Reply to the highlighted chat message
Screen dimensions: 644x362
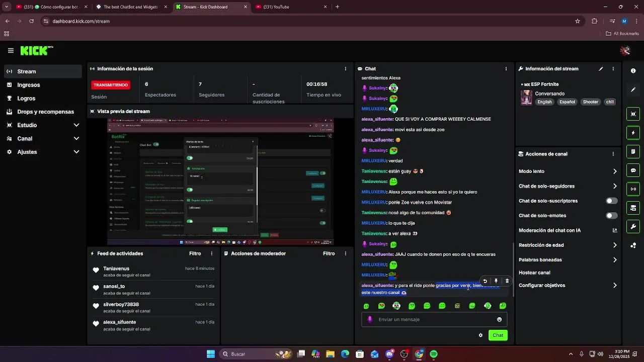(x=485, y=282)
